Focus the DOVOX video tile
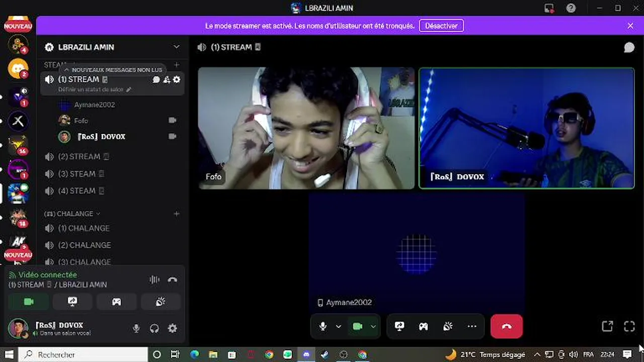This screenshot has height=362, width=644. pyautogui.click(x=527, y=128)
